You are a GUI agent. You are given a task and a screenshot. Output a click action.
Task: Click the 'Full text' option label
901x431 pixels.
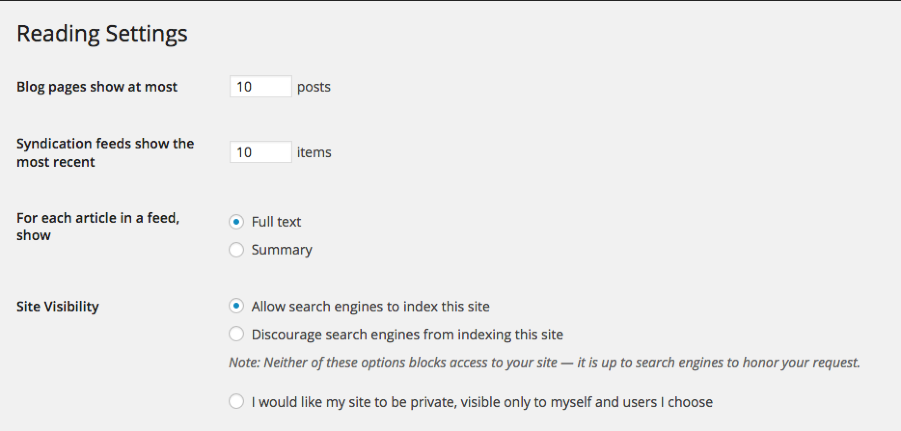coord(276,222)
